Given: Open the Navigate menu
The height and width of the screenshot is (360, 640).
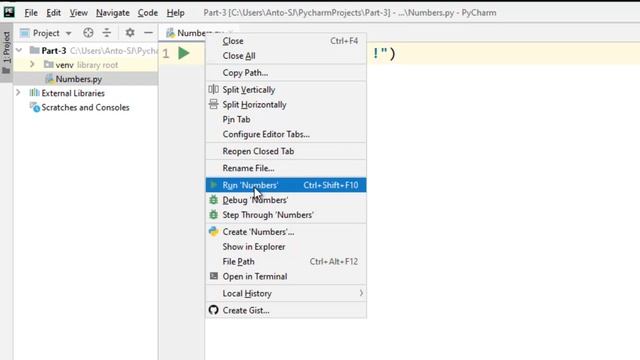Looking at the screenshot, I should [x=113, y=13].
